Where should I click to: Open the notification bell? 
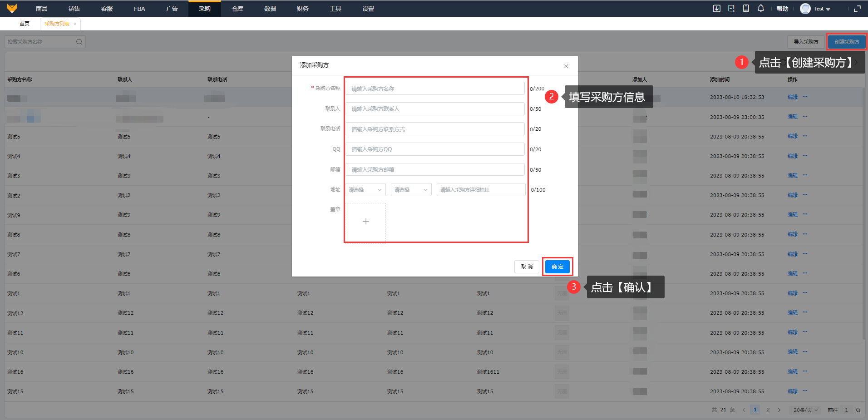(761, 9)
